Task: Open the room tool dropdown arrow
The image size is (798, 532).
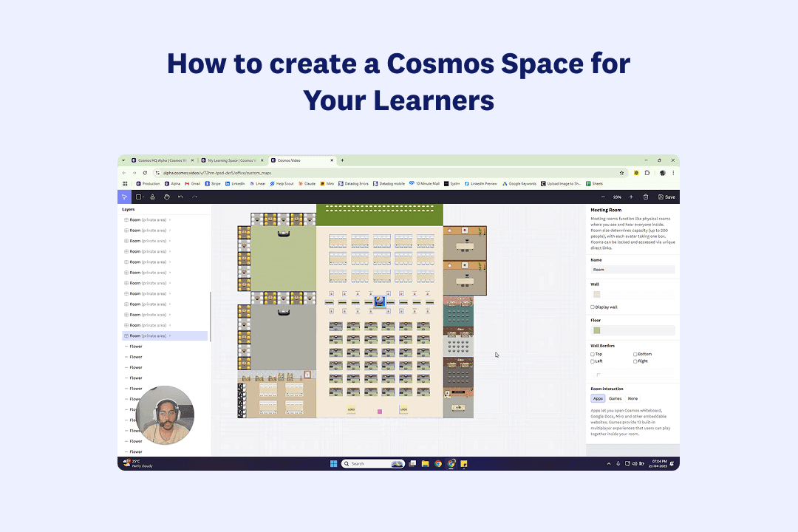Action: (144, 197)
